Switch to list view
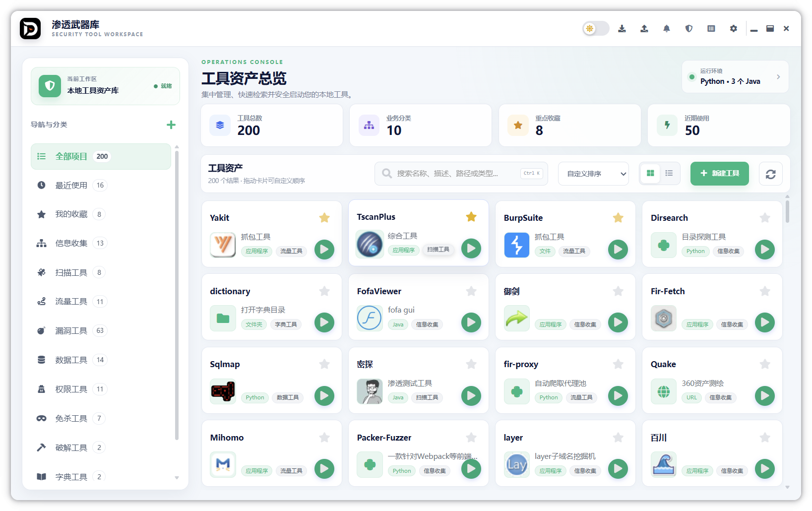Viewport: 812px width, 511px height. point(669,173)
